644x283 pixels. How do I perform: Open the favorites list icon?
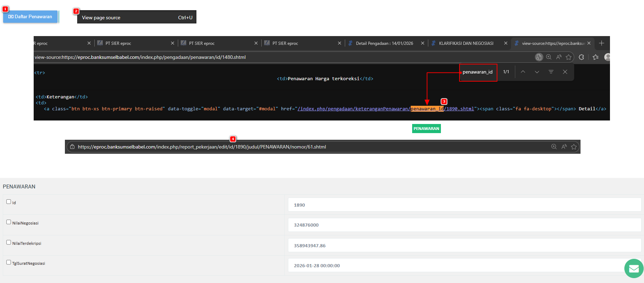tap(595, 57)
